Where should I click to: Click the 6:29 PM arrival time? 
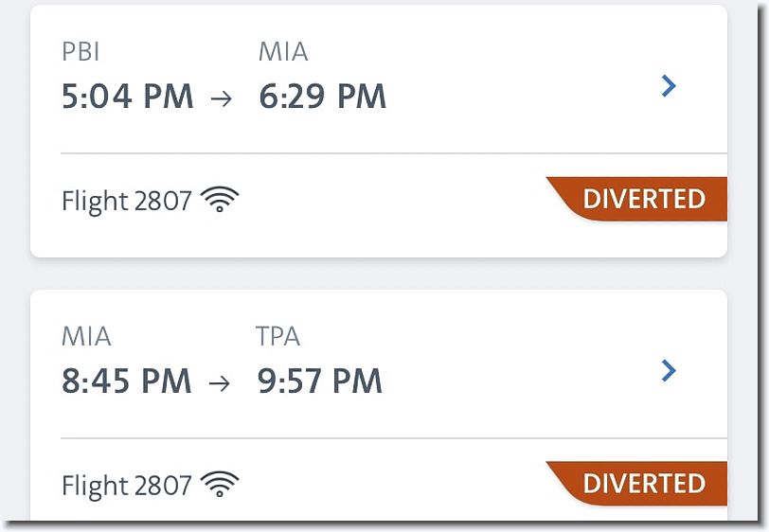tap(323, 97)
